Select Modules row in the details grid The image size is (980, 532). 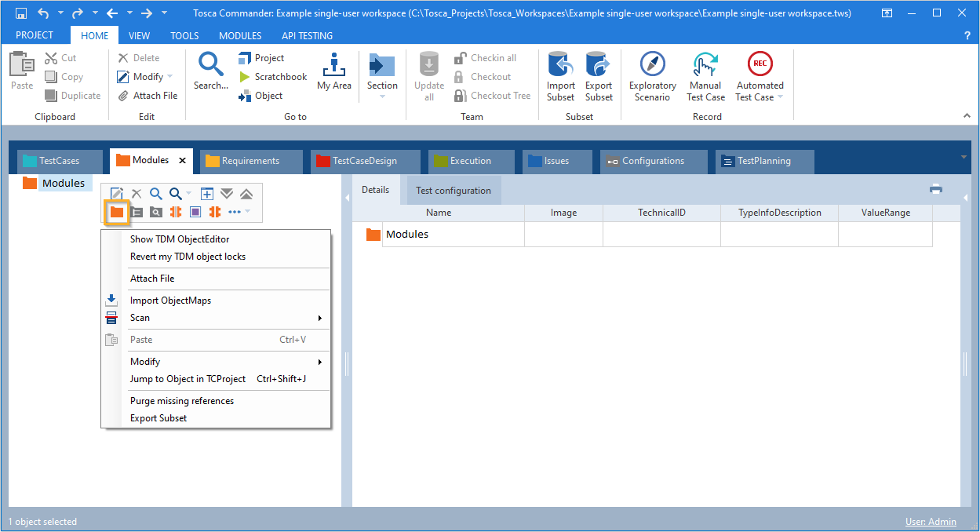[407, 235]
